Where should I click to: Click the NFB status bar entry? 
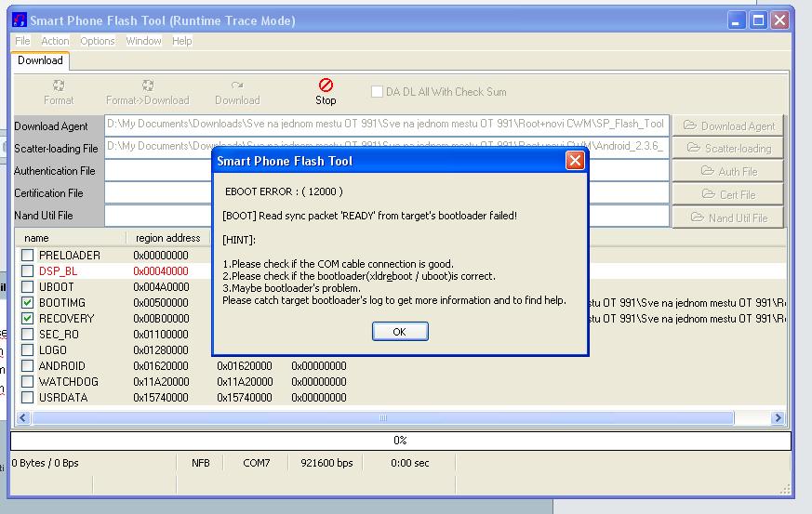[201, 463]
